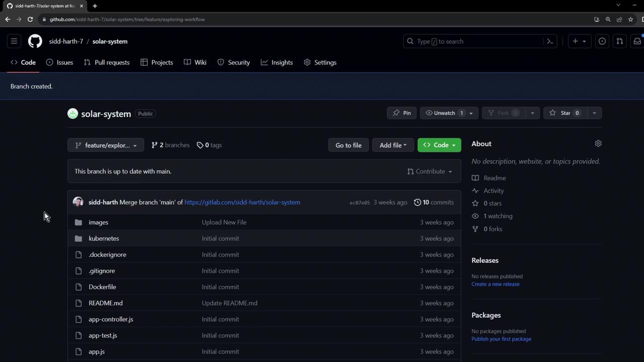Click the README.md file icon
The width and height of the screenshot is (644, 362).
tap(78, 303)
